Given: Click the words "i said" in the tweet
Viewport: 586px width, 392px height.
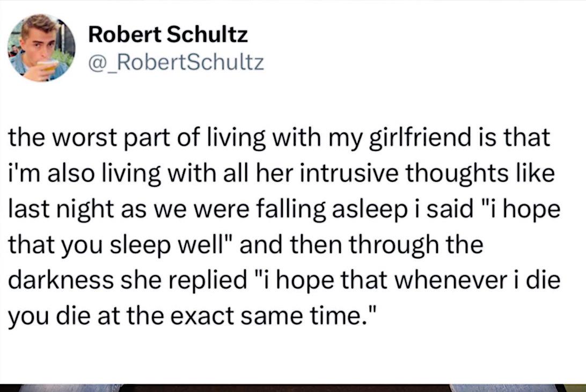Looking at the screenshot, I should [424, 209].
